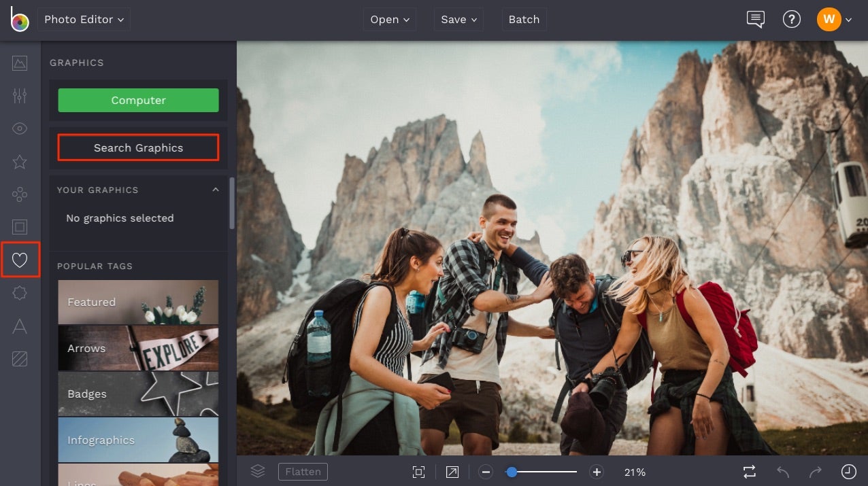Click the green Computer upload button
868x486 pixels.
click(x=138, y=100)
